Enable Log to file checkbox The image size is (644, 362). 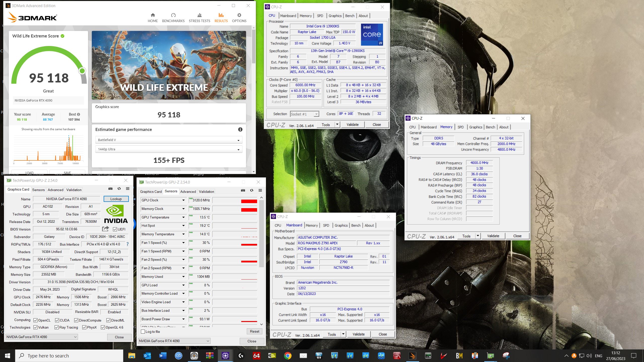[x=143, y=332]
